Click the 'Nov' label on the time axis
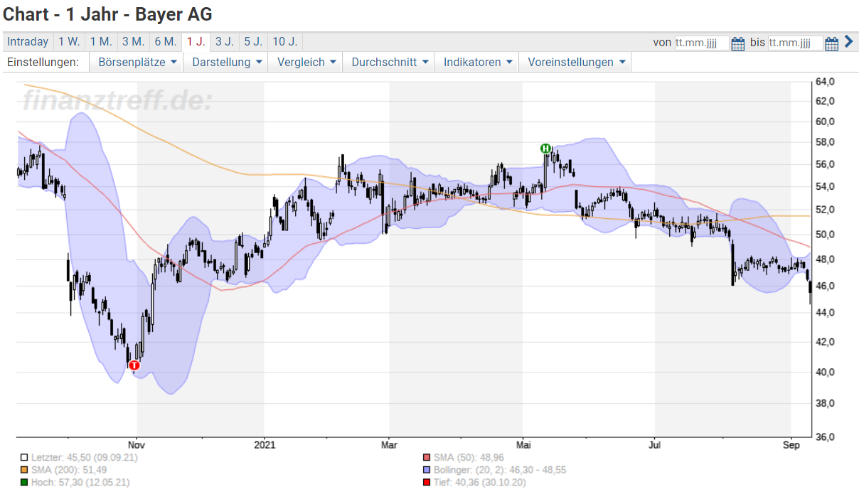This screenshot has height=504, width=859. click(137, 445)
